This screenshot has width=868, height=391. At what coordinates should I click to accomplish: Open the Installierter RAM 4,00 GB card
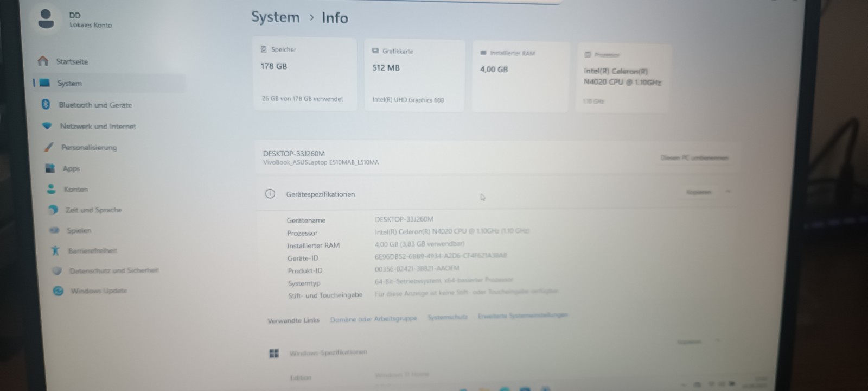tap(520, 77)
